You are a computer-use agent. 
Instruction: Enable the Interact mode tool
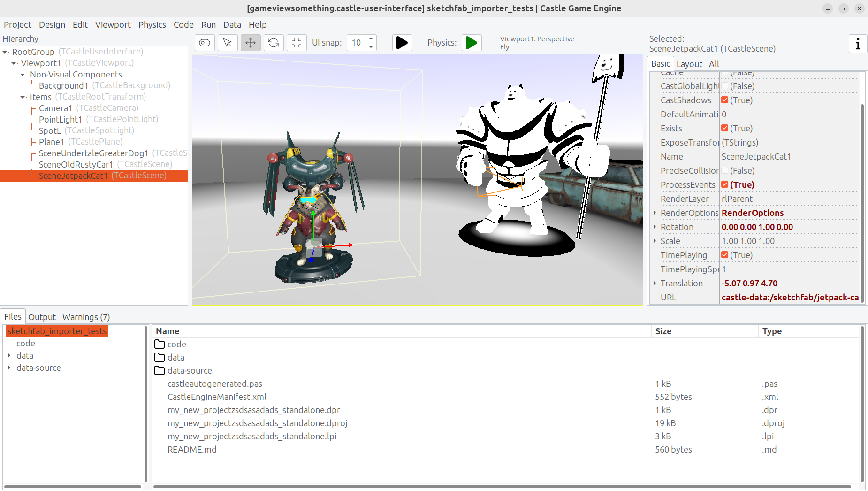(x=205, y=43)
